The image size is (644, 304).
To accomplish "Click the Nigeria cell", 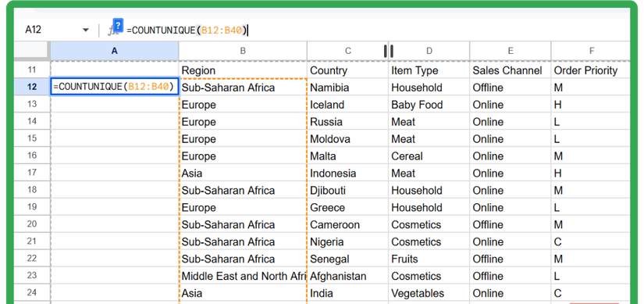I will (348, 241).
